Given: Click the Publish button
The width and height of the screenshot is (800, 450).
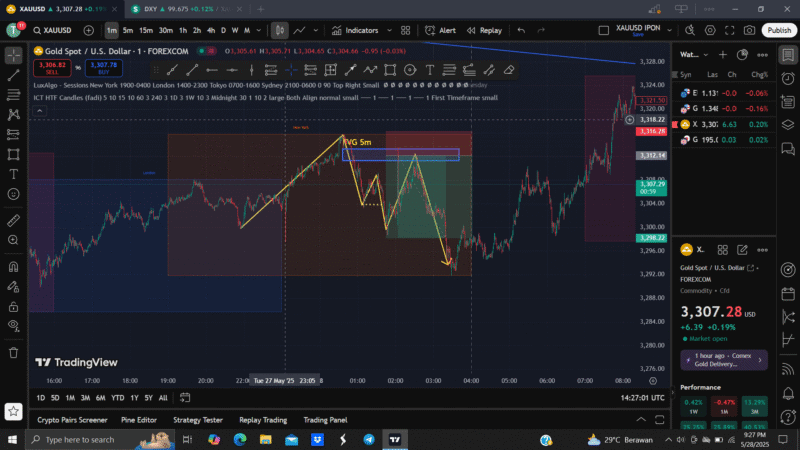Looking at the screenshot, I should click(778, 30).
